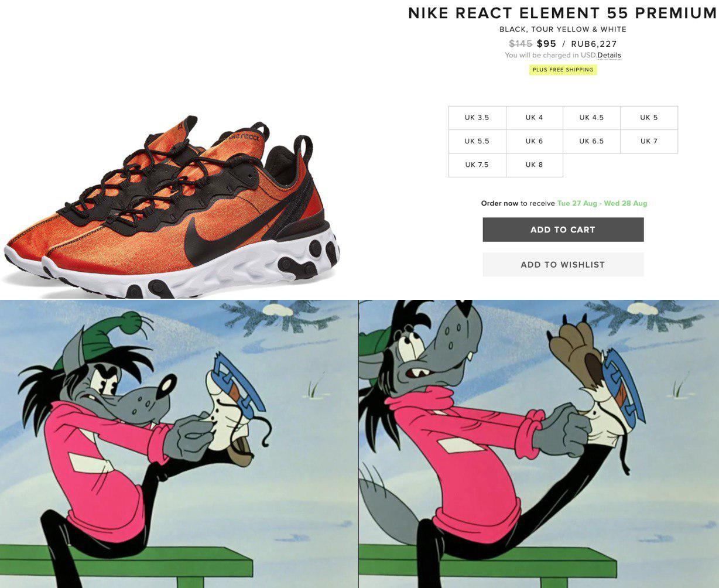Open the Details link about USD charge
Viewport: 719px width, 588px height.
(x=610, y=55)
